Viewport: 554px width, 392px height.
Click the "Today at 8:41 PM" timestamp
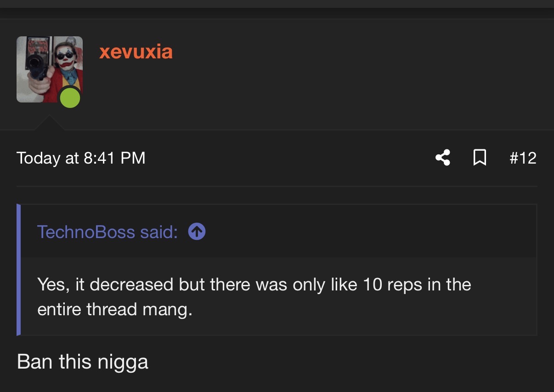81,158
